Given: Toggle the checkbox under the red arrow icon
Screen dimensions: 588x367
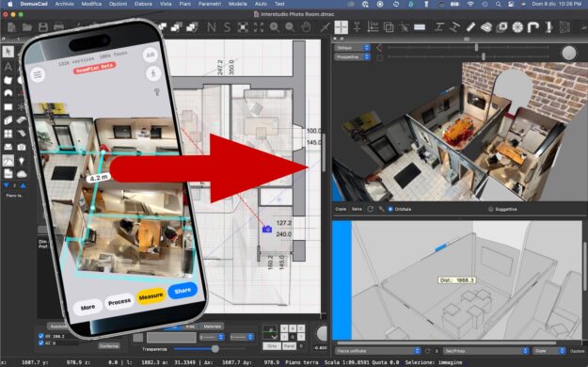Looking at the screenshot, I should click(x=380, y=57).
